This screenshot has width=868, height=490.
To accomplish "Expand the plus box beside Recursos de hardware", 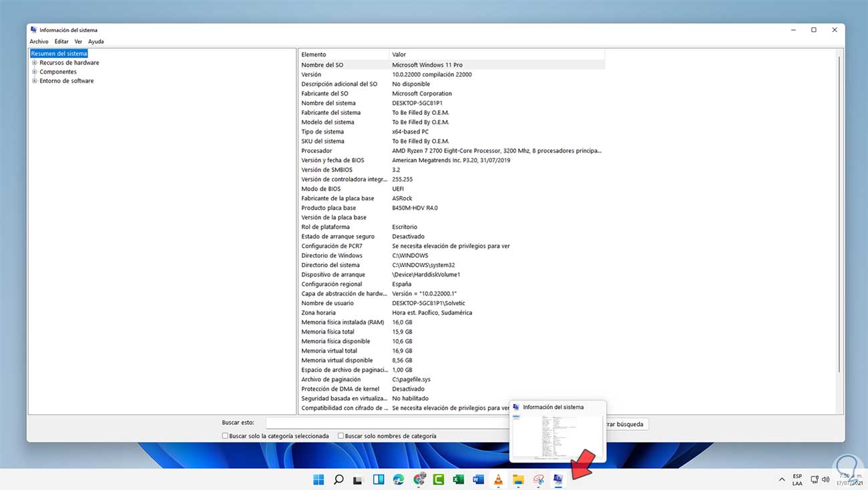I will click(x=35, y=63).
